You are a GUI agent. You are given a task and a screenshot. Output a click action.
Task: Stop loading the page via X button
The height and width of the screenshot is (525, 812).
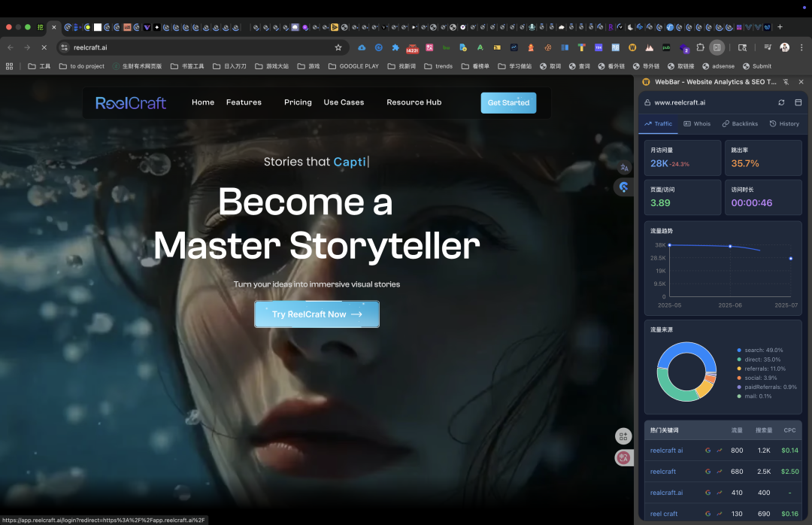44,47
